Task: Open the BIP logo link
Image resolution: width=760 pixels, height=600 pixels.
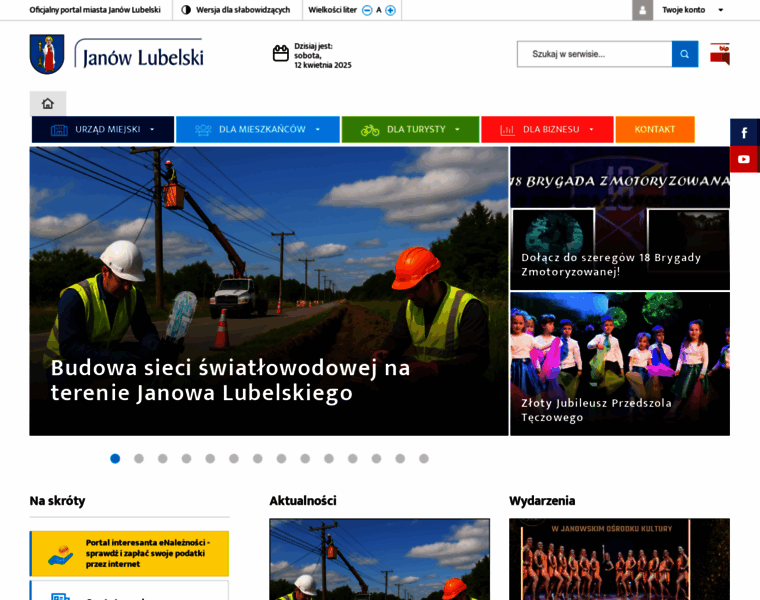Action: (720, 54)
